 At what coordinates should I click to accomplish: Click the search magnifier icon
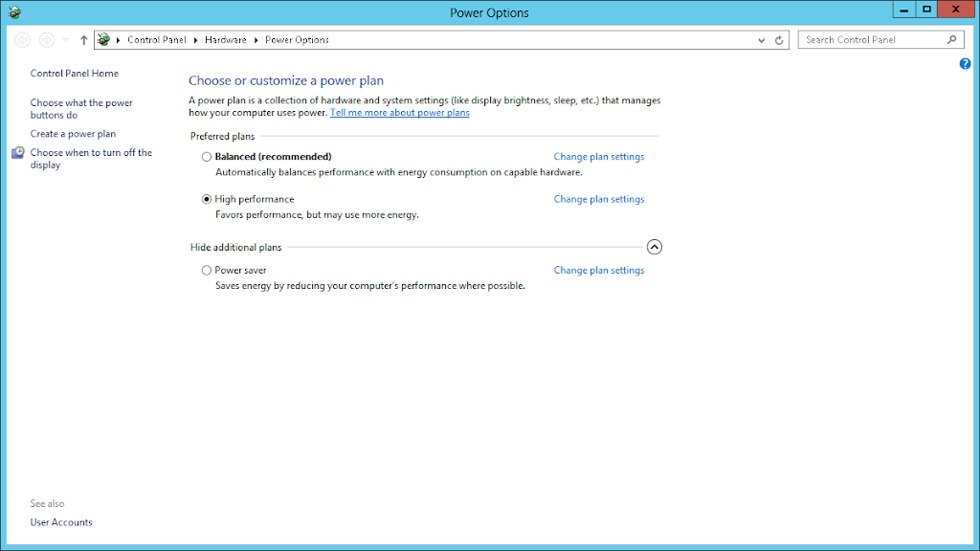coord(952,40)
